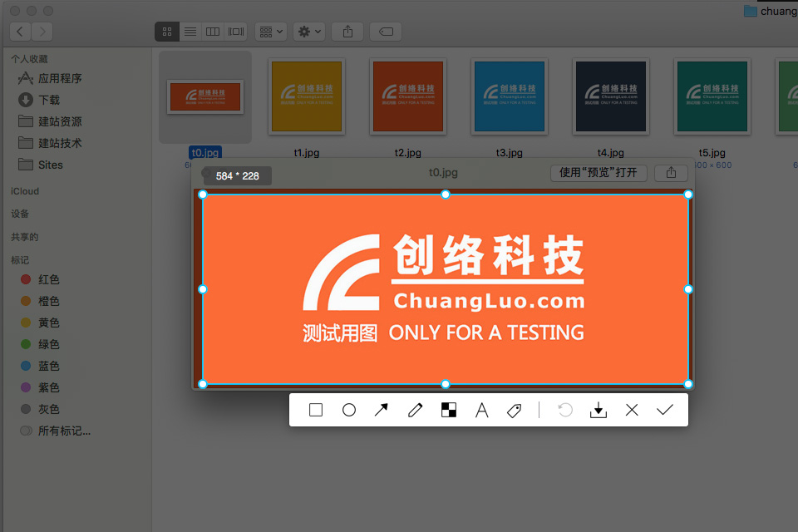798x532 pixels.
Task: Pick the pencil freehand tool
Action: (416, 410)
